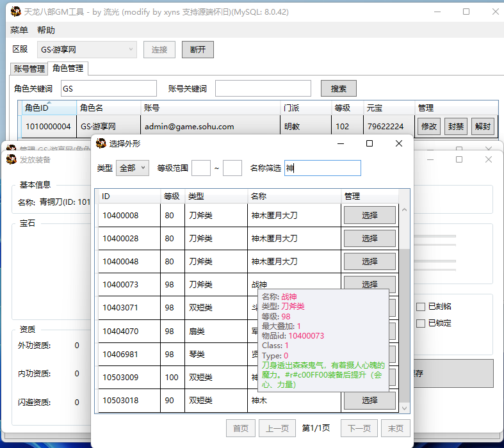504x448 pixels.
Task: Click the 断开 disconnect button
Action: click(198, 50)
